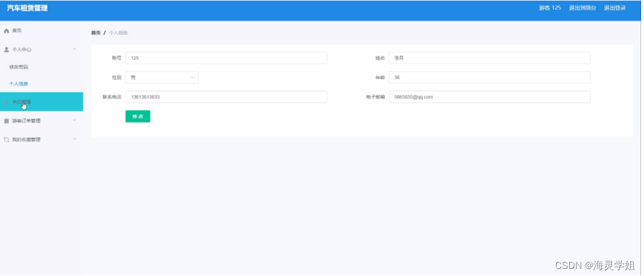This screenshot has height=276, width=644.
Task: Open the 性别 gender dropdown showing 男
Action: click(x=162, y=77)
